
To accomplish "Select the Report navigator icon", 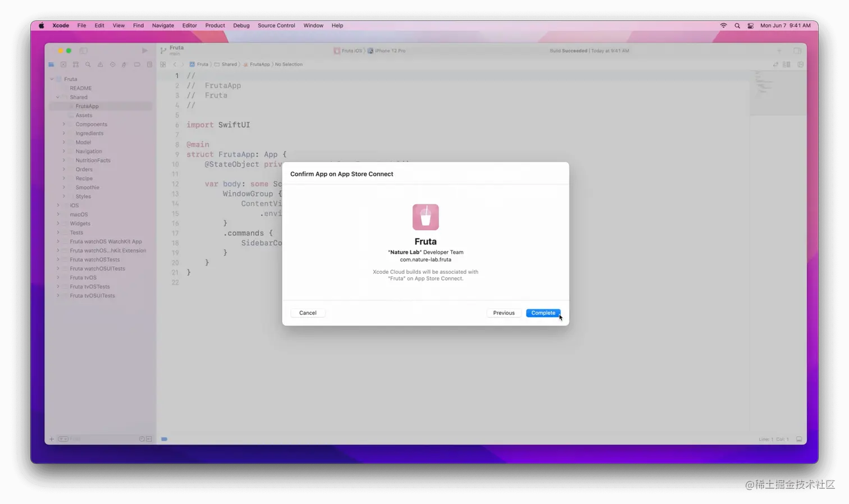I will (x=149, y=65).
